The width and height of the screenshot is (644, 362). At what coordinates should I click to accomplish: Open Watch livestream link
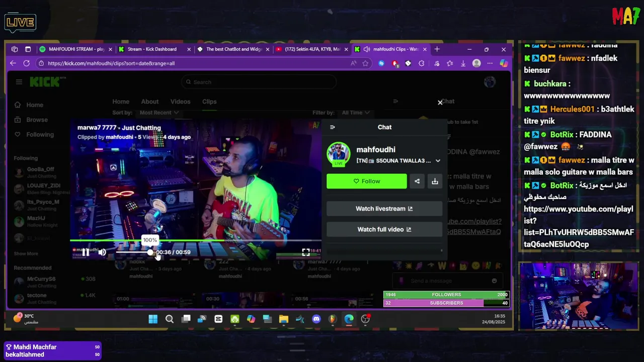[x=384, y=209]
